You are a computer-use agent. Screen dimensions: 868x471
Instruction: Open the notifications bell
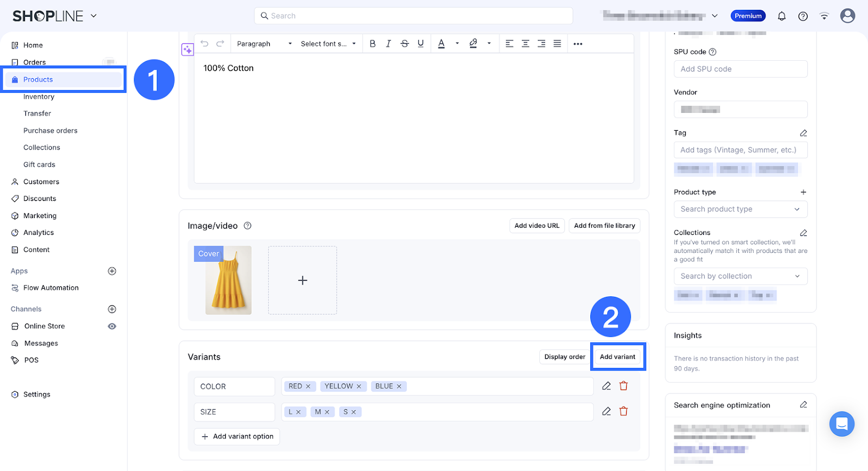[781, 16]
